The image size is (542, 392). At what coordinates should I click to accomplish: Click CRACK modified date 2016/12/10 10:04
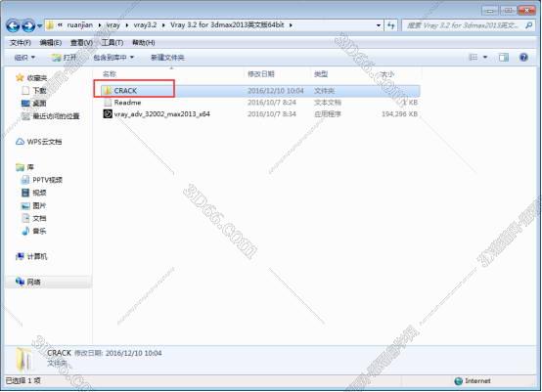click(x=276, y=91)
